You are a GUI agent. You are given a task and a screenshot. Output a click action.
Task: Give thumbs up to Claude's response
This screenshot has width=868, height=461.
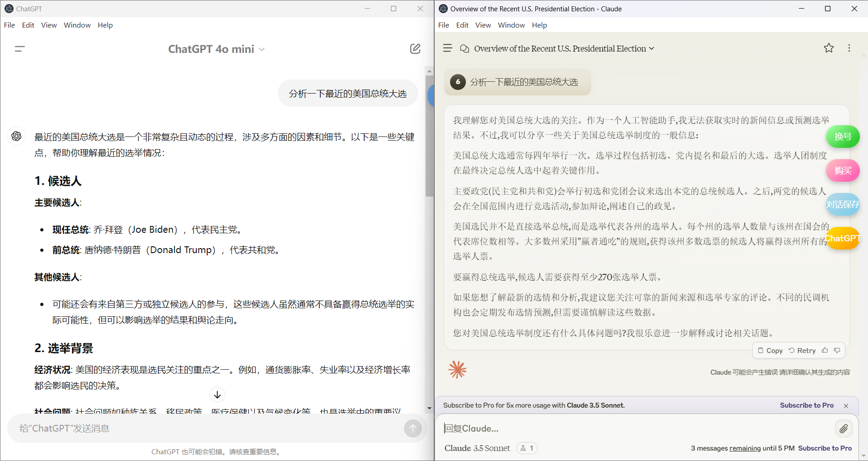point(825,350)
